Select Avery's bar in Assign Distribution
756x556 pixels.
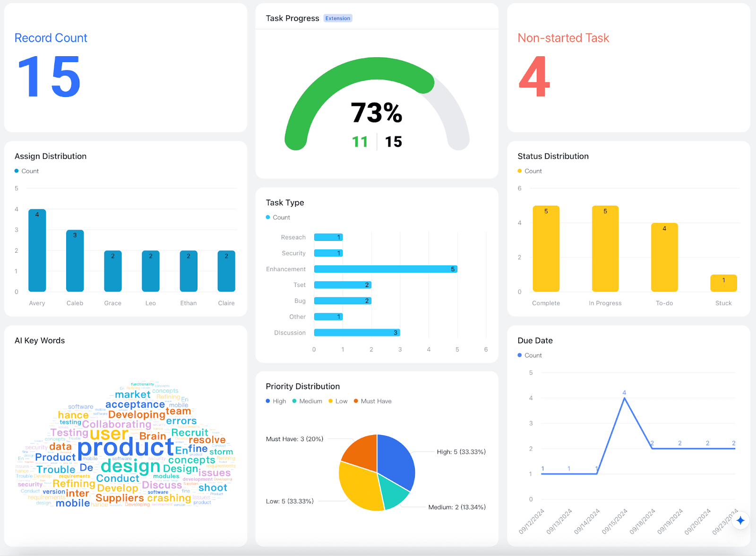(x=37, y=250)
